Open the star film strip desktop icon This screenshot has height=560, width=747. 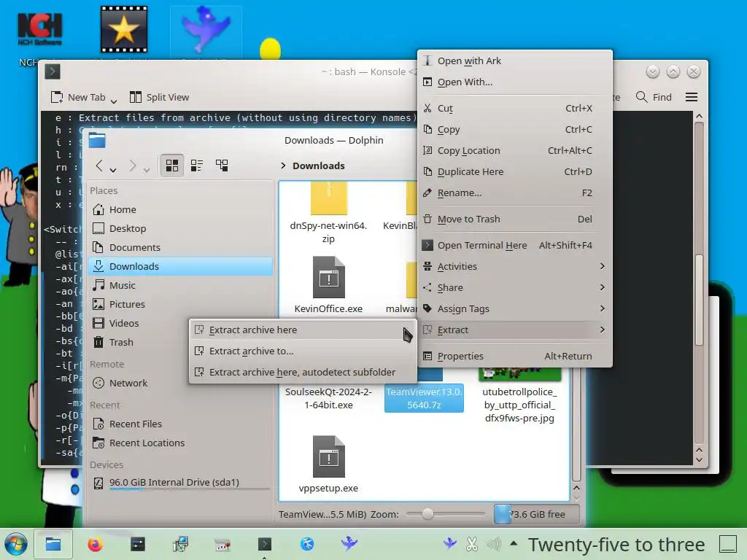(x=124, y=29)
